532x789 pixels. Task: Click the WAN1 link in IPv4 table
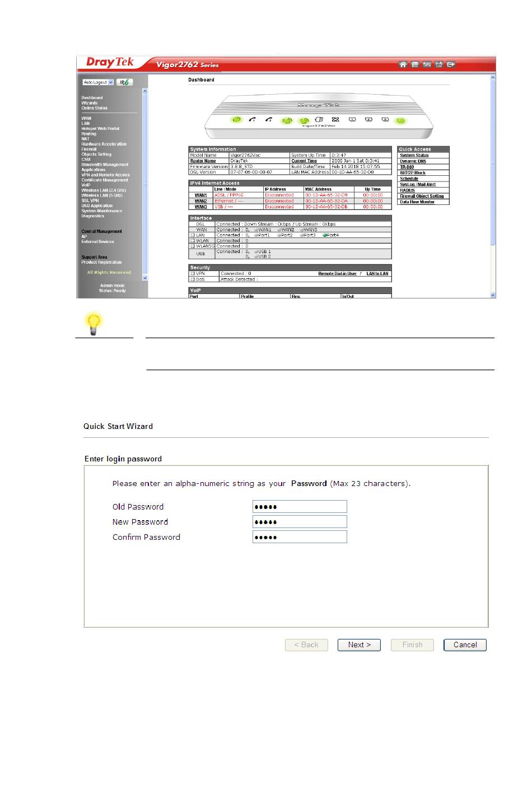(x=201, y=195)
